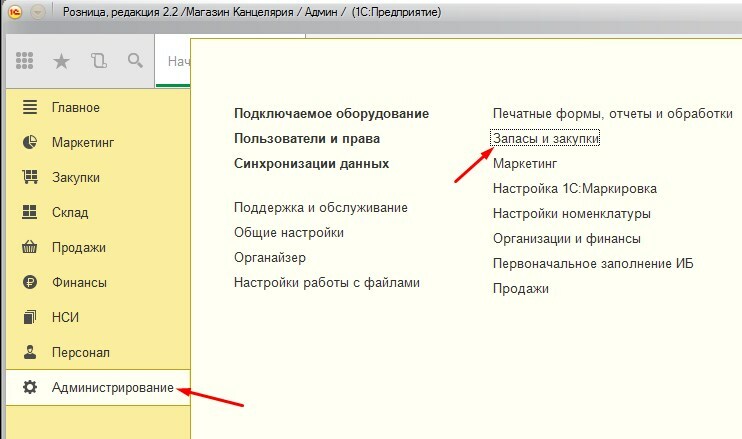Click the Склад grid icon
This screenshot has width=742, height=439.
point(30,212)
